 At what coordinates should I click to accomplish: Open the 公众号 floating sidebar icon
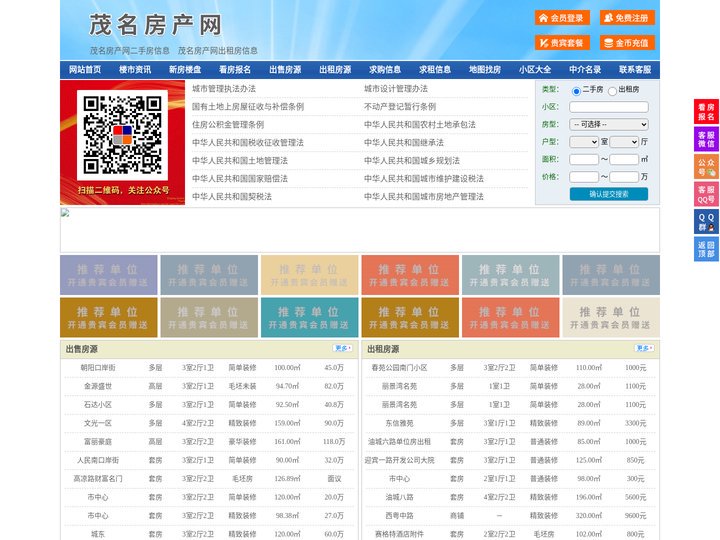coord(706,167)
